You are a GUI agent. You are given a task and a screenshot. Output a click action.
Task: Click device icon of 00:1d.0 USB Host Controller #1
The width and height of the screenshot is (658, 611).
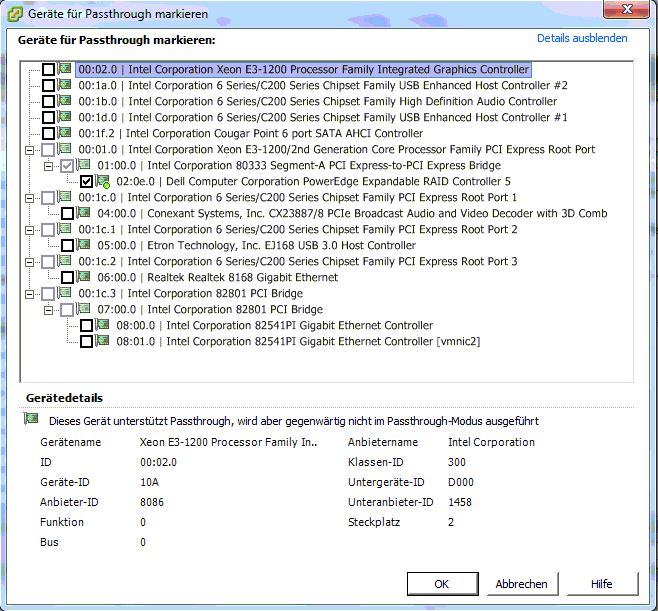[64, 116]
